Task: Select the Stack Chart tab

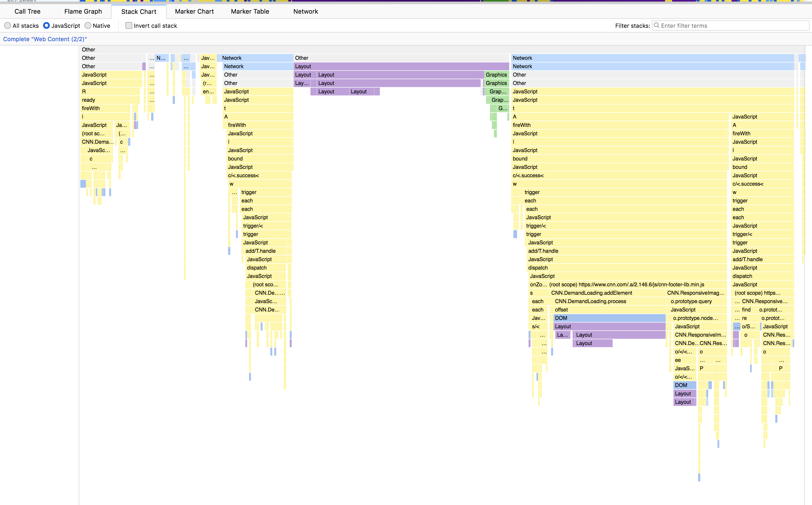Action: [x=138, y=11]
